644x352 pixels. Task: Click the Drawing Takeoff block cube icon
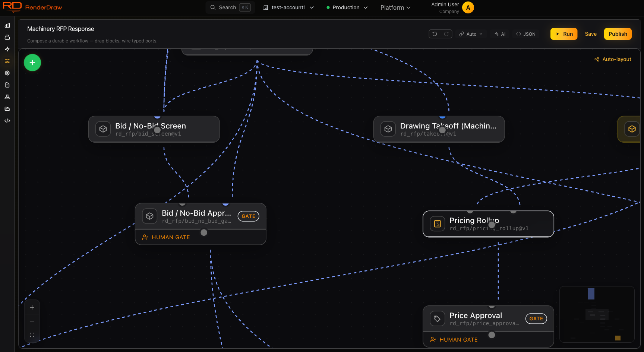pos(388,129)
